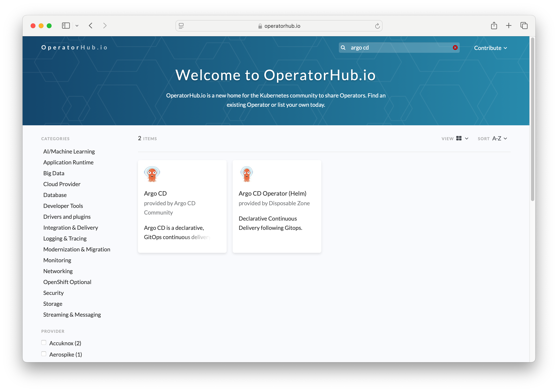This screenshot has width=558, height=392.
Task: Open the Argo CD octopus logo icon
Action: [152, 174]
